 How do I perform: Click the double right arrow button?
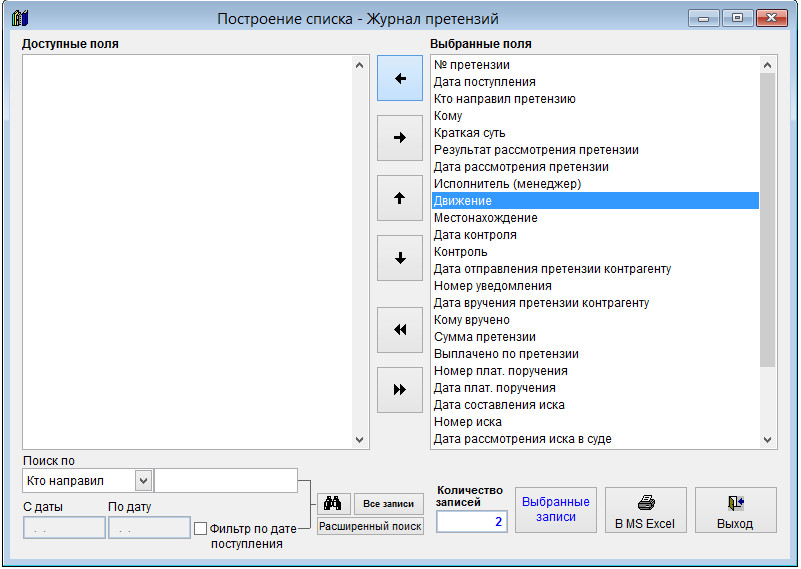[399, 390]
